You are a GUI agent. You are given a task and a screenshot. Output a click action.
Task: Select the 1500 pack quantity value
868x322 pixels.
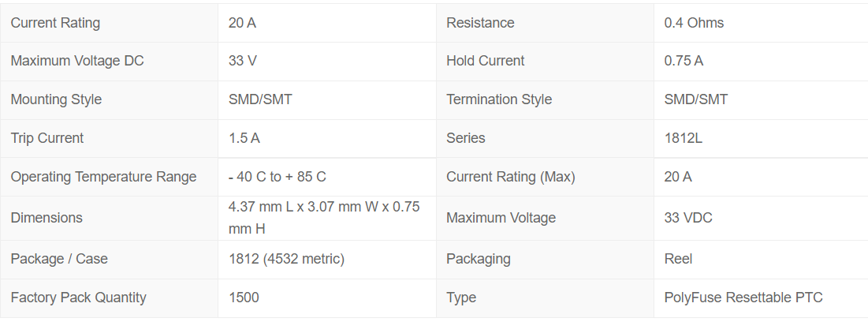tap(244, 298)
